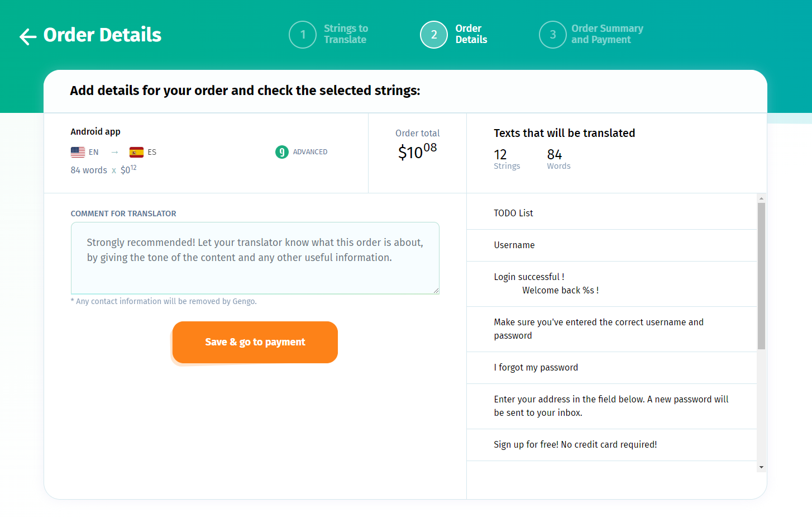Screen dimensions: 812x517
Task: Open Order Summary and Payment step
Action: click(x=607, y=34)
